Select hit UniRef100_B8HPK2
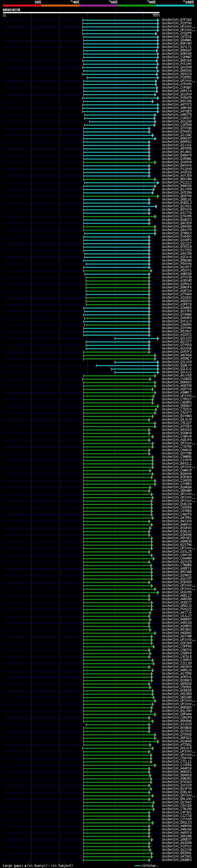The width and height of the screenshot is (197, 868). click(177, 142)
